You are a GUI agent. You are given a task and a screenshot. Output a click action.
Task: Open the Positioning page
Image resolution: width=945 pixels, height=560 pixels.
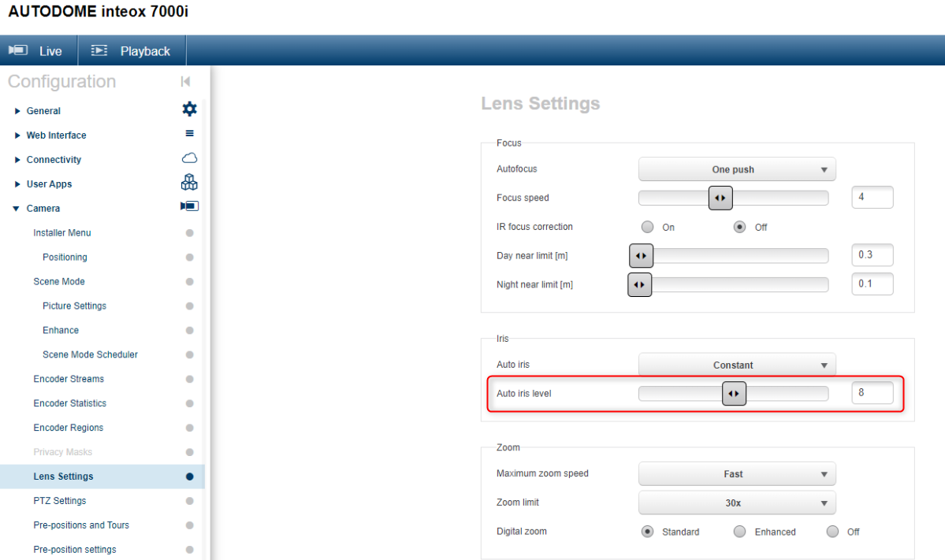pos(65,257)
